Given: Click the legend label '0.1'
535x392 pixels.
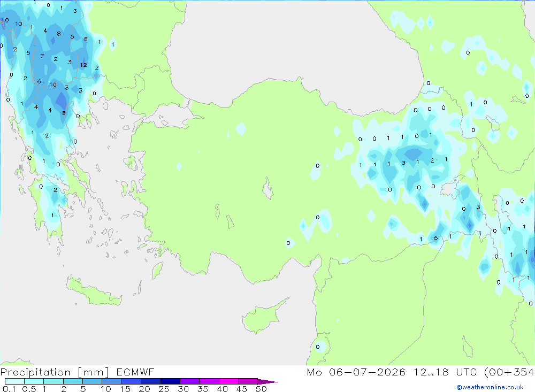Looking at the screenshot, I should coord(9,389).
